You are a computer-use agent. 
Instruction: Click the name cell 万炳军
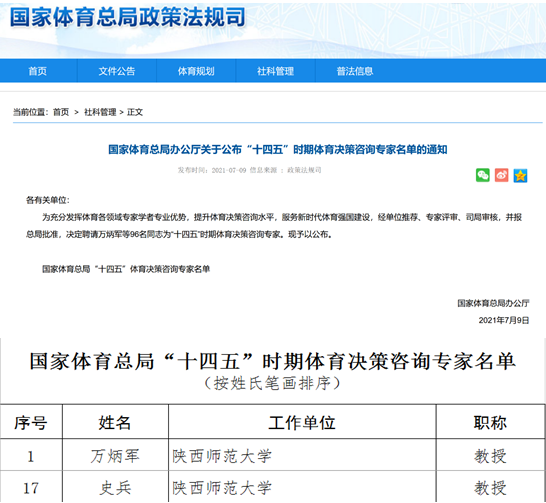point(115,456)
